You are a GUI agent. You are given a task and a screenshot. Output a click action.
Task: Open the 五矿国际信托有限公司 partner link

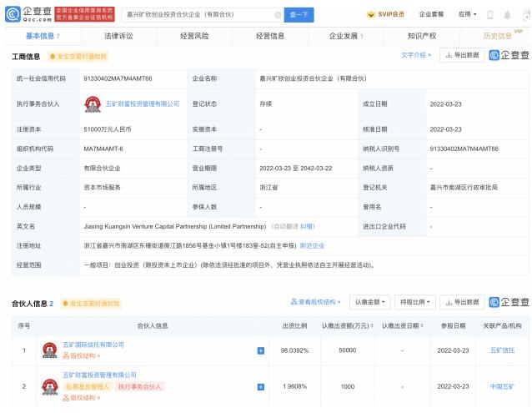pyautogui.click(x=93, y=345)
